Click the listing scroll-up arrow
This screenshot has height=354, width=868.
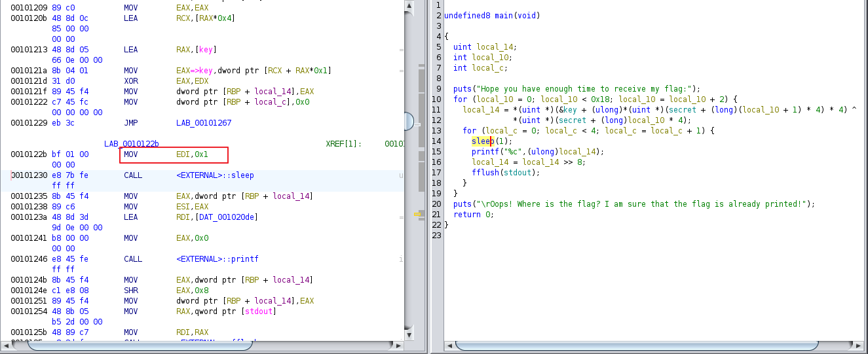409,7
